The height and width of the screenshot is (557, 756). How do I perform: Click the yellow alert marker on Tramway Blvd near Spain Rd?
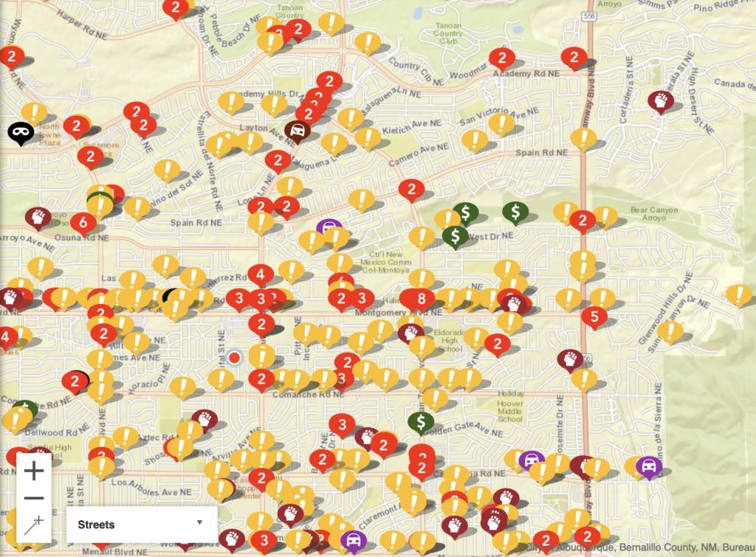583,138
